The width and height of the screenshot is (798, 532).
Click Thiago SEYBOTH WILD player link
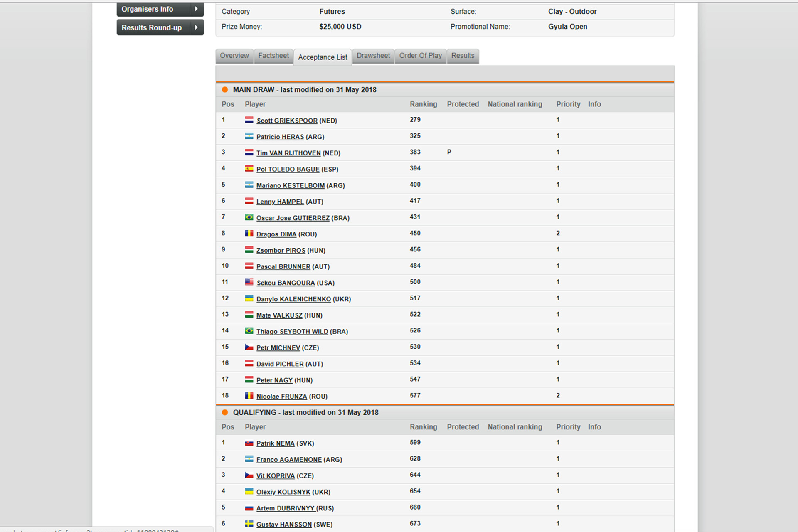[292, 331]
